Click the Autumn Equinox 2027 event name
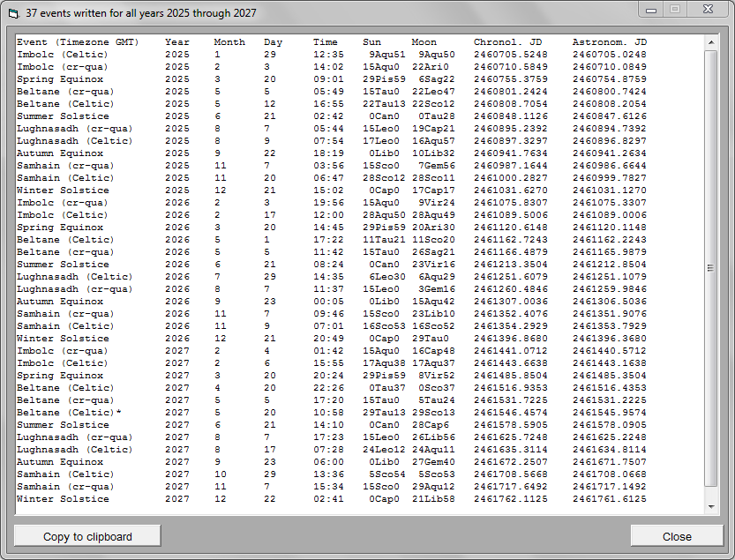 click(x=60, y=462)
